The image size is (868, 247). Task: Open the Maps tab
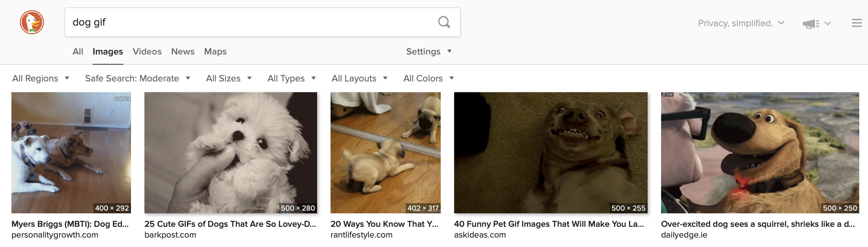pyautogui.click(x=215, y=51)
